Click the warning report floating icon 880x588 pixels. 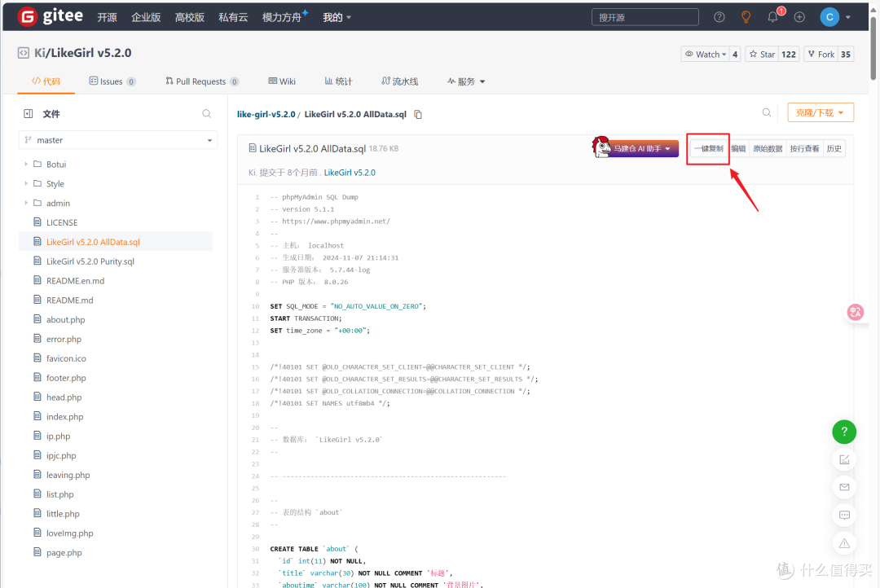coord(844,543)
